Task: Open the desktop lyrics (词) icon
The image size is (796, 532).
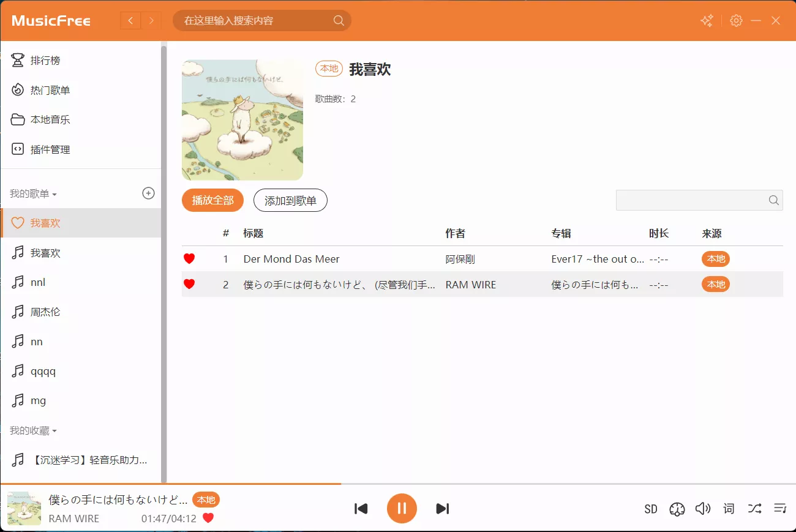Action: 729,509
